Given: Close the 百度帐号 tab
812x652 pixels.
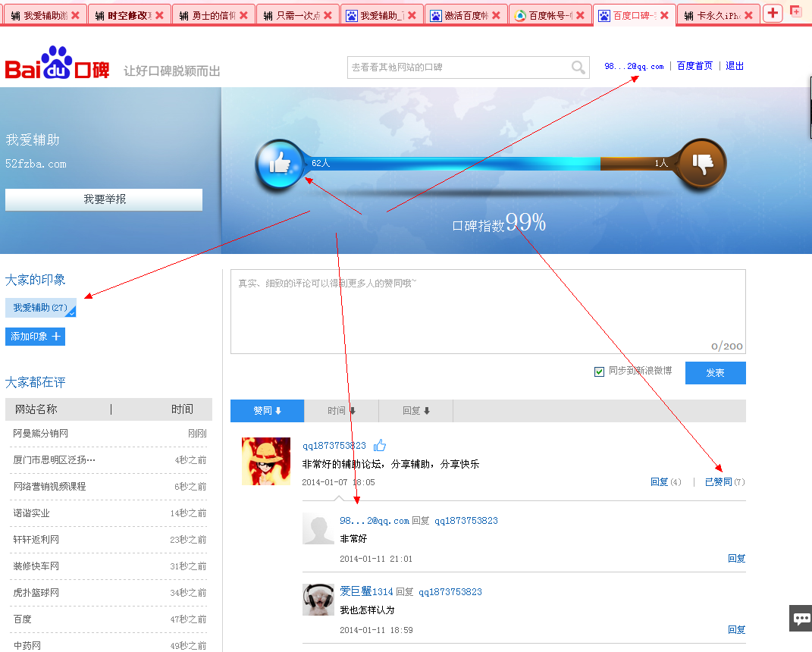Looking at the screenshot, I should [x=580, y=15].
